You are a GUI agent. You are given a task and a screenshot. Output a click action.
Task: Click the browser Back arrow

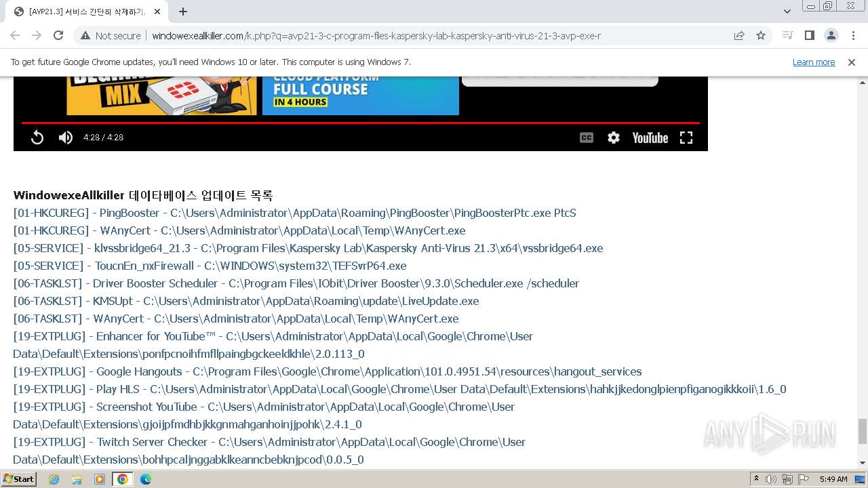point(15,35)
